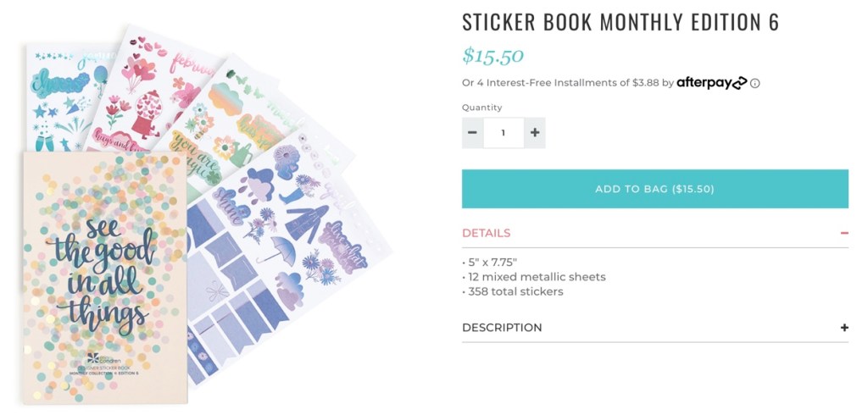The width and height of the screenshot is (868, 415).
Task: Click the Interest-Free Installments text
Action: (567, 83)
